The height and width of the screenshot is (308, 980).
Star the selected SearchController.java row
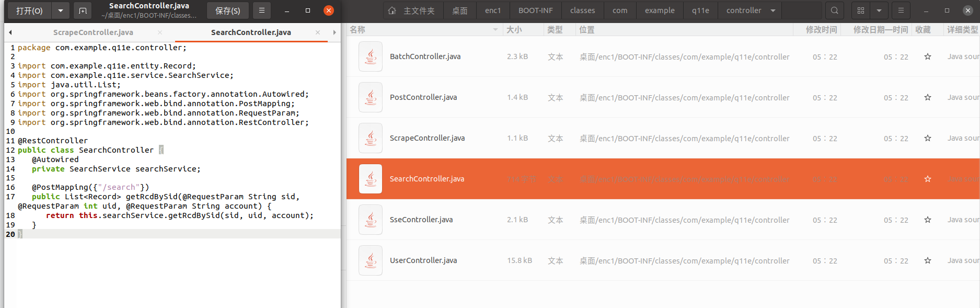tap(928, 179)
